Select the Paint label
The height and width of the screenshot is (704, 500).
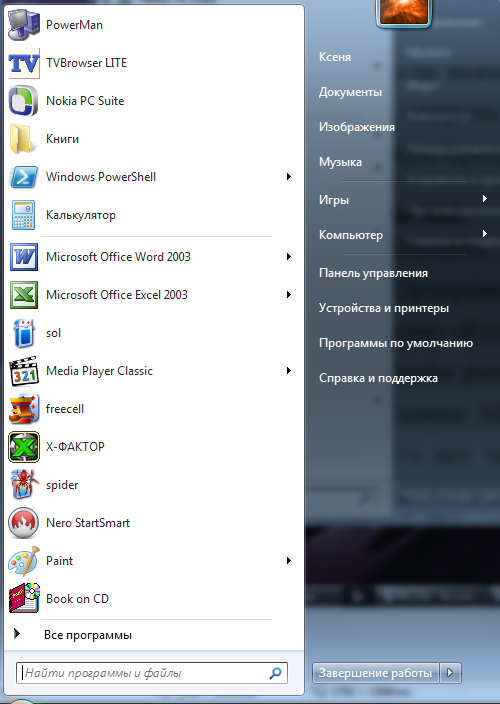pos(59,561)
